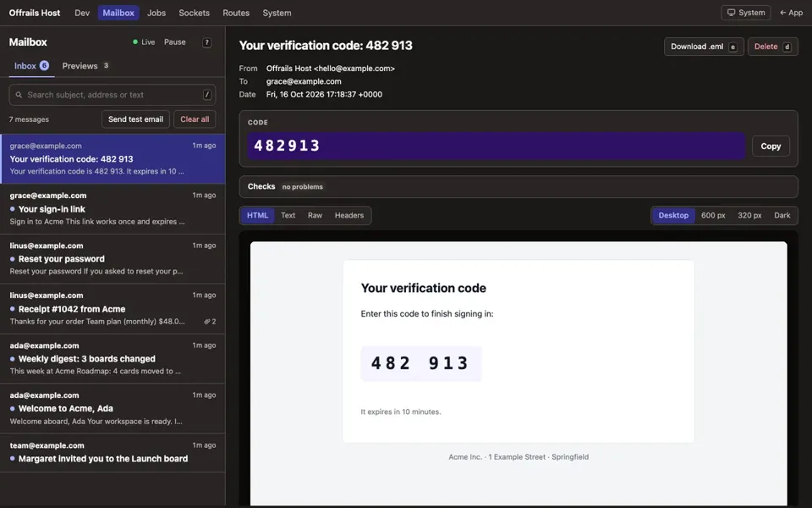
Task: Click the App back link
Action: point(792,13)
